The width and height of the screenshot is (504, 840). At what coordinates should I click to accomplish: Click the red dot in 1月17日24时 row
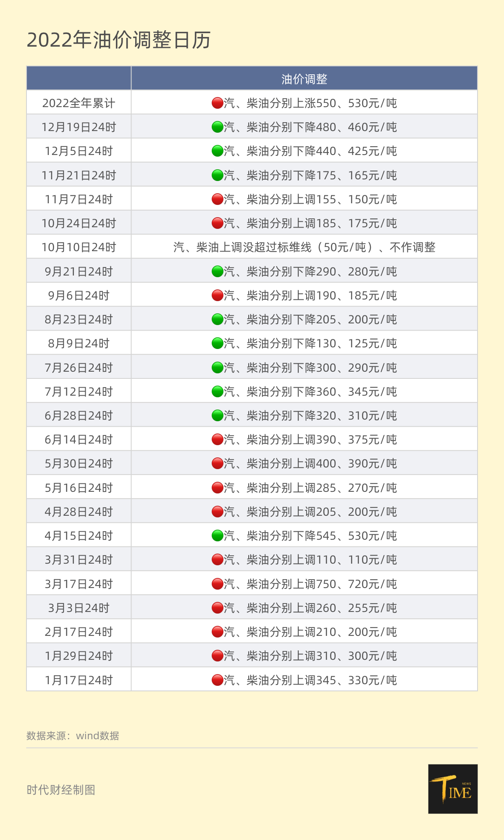coord(218,680)
